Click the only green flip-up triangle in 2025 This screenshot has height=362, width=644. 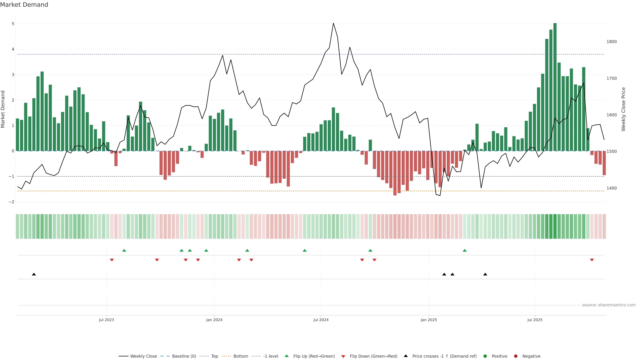[465, 250]
